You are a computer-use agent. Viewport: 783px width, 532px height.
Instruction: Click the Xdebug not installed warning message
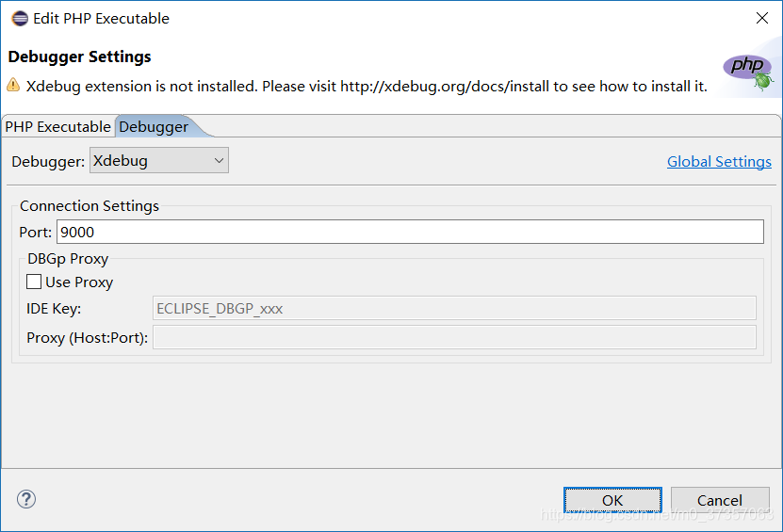coord(367,87)
